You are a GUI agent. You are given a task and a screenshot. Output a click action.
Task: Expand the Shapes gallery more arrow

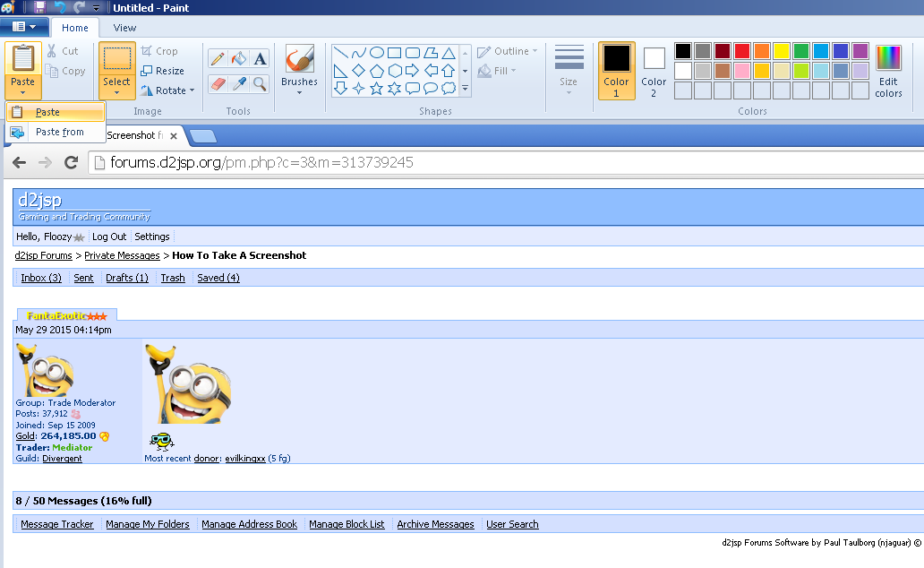(465, 89)
